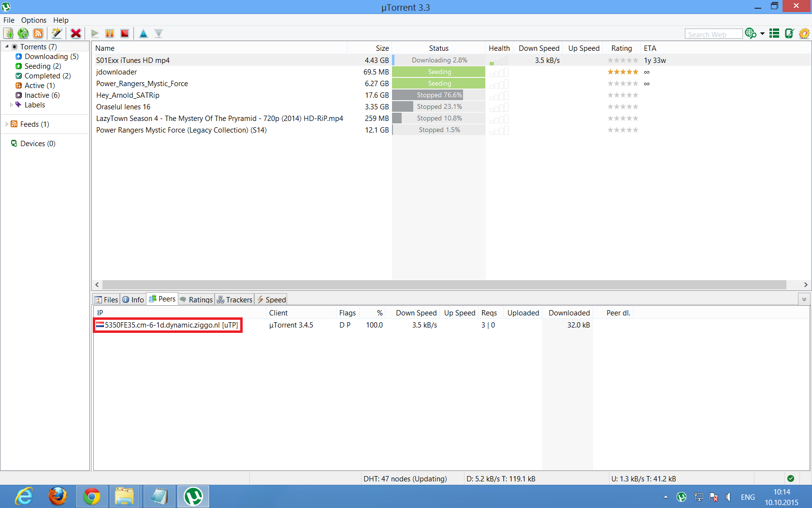Screen dimensions: 812x508
Task: Pause the torrent using the toolbar pause icon
Action: (x=110, y=33)
